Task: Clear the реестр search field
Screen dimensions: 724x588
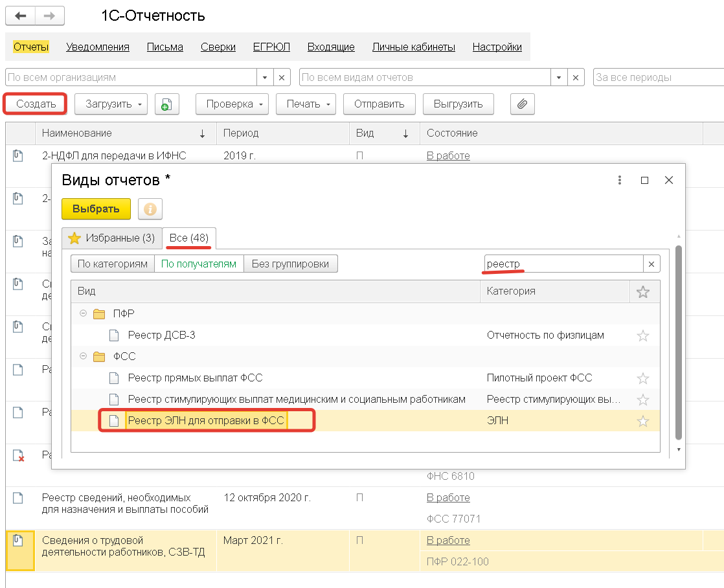Action: click(651, 264)
